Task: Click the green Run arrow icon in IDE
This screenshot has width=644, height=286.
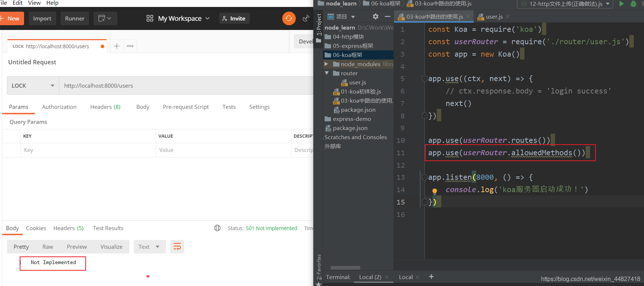Action: 621,4
